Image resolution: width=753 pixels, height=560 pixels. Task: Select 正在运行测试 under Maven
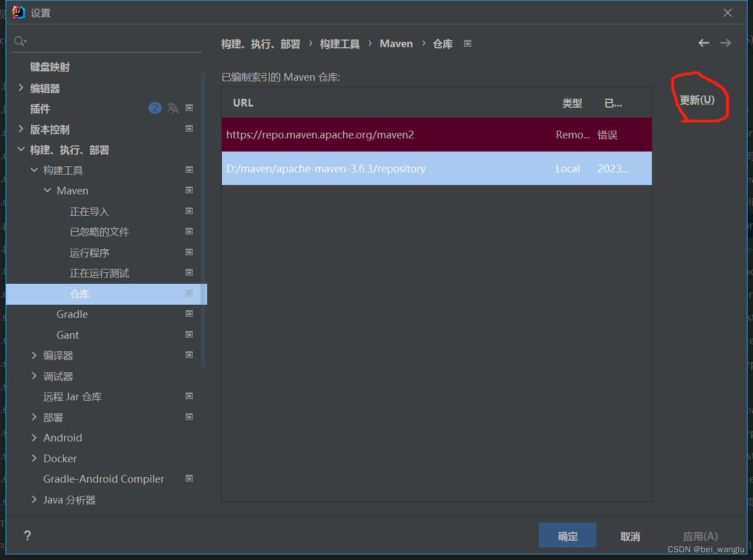pyautogui.click(x=99, y=273)
